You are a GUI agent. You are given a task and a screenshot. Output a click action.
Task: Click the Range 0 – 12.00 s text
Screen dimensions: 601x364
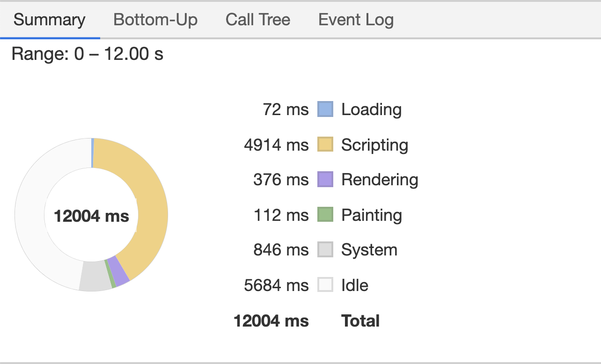88,54
